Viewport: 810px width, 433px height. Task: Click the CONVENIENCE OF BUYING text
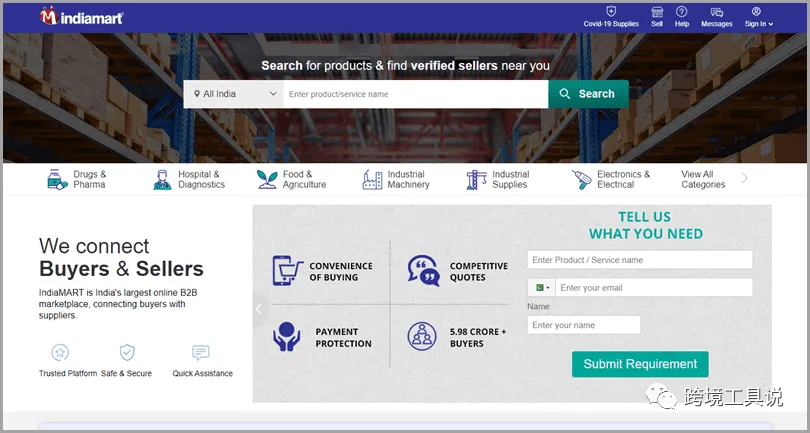[341, 272]
